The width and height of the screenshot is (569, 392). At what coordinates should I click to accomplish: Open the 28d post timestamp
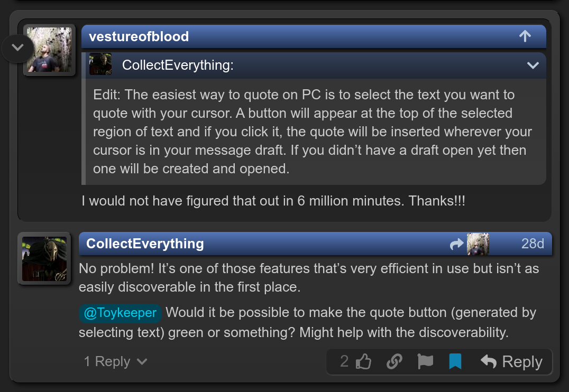532,244
